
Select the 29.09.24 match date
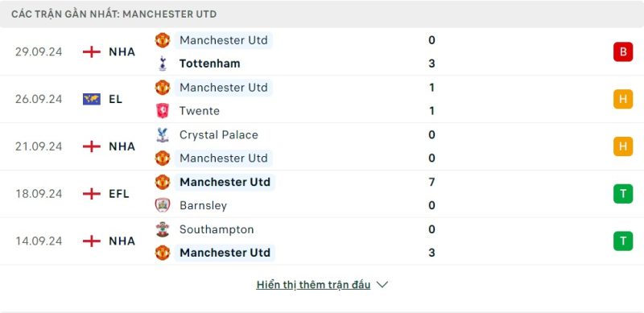coord(39,52)
